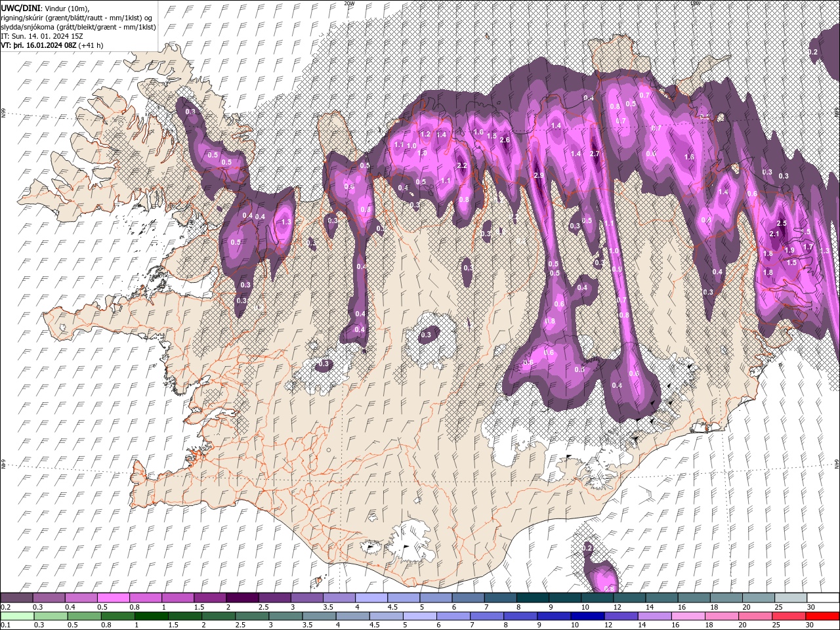Choose the snow legend swatch labeled 6
Image resolution: width=840 pixels, height=630 pixels.
[x=469, y=598]
